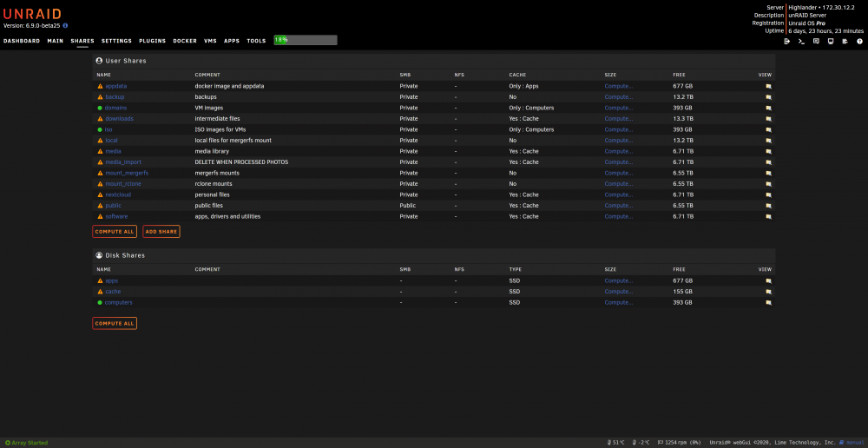This screenshot has width=868, height=448.
Task: Browse the mount_mergerfs share via its view icon
Action: coord(768,173)
